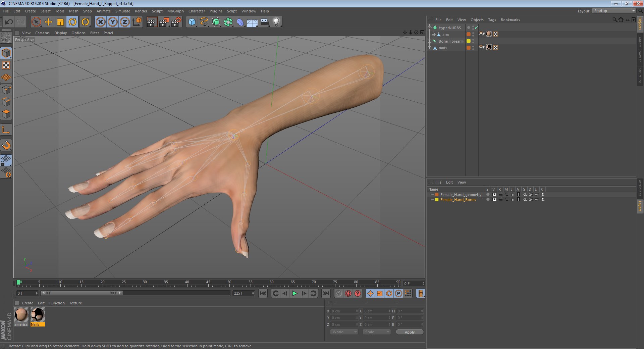
Task: Open the Object Manager Tags menu
Action: [492, 20]
